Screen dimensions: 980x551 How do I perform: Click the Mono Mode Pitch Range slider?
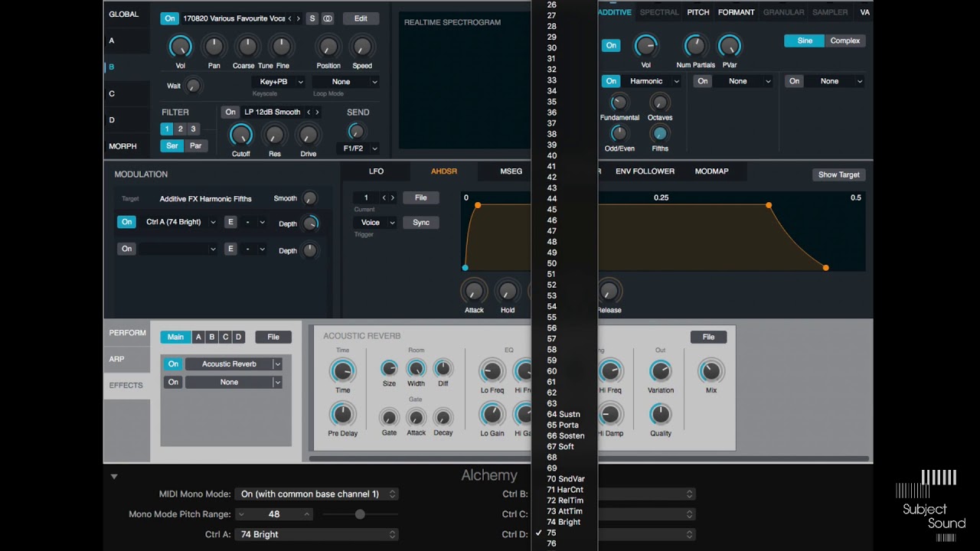[x=360, y=514]
